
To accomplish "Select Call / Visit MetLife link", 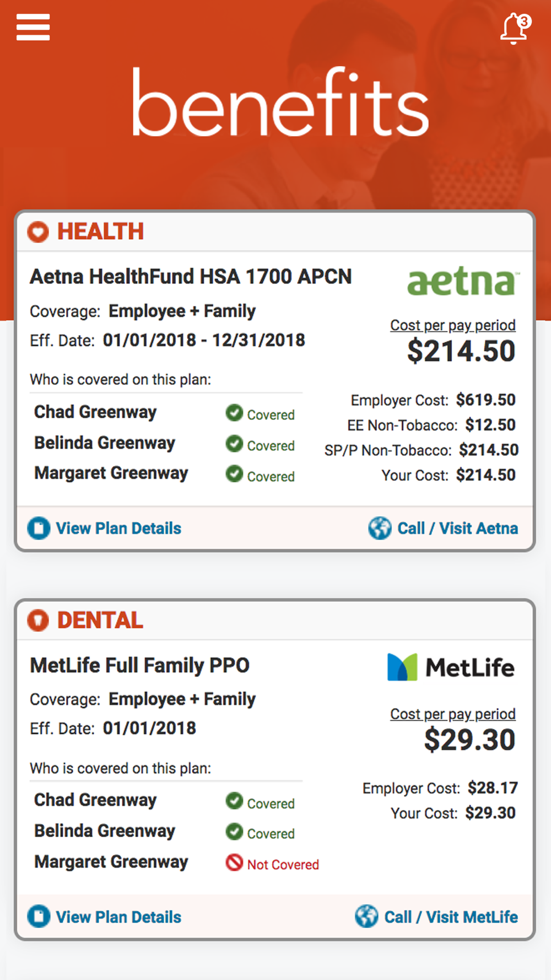I will [x=451, y=917].
